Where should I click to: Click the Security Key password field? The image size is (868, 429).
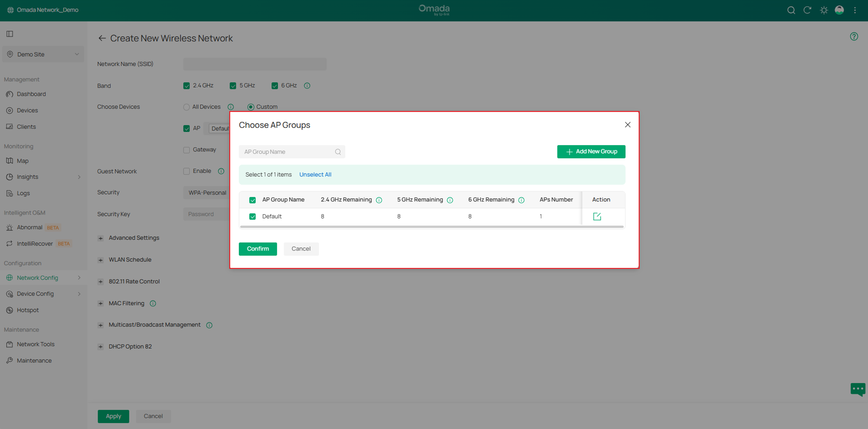[206, 214]
